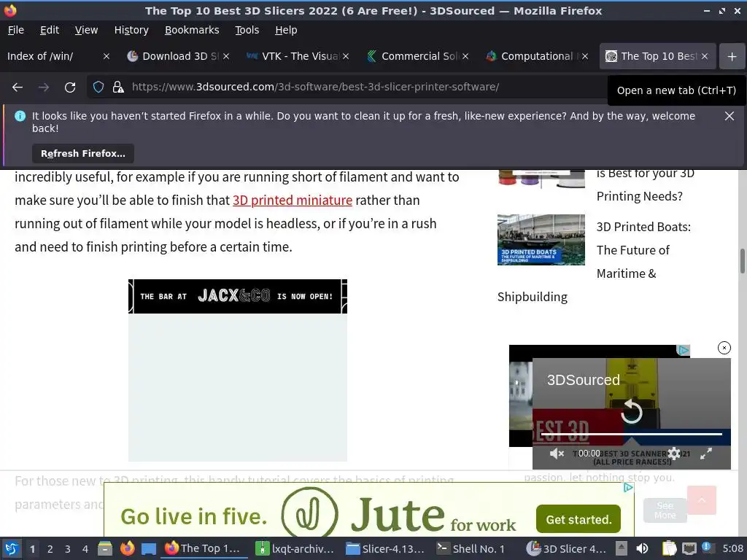Switch to 'Download 3D Sl' tab
This screenshot has width=747, height=560.
coord(174,56)
